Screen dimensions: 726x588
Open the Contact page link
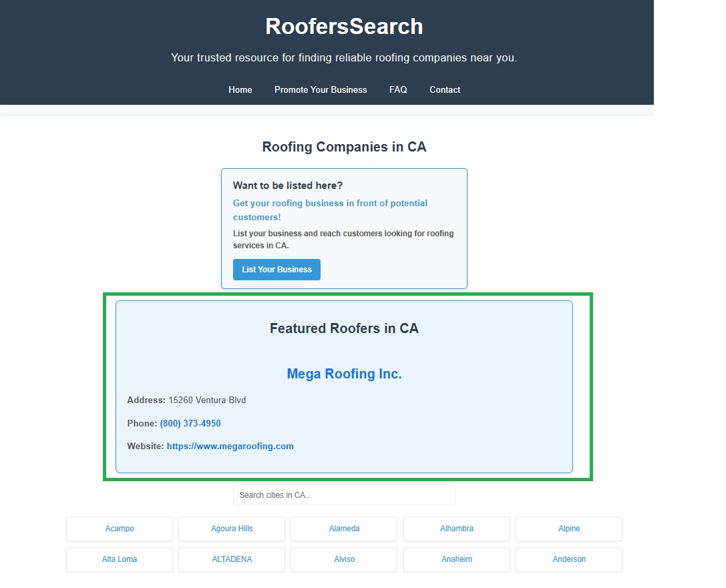click(x=445, y=89)
